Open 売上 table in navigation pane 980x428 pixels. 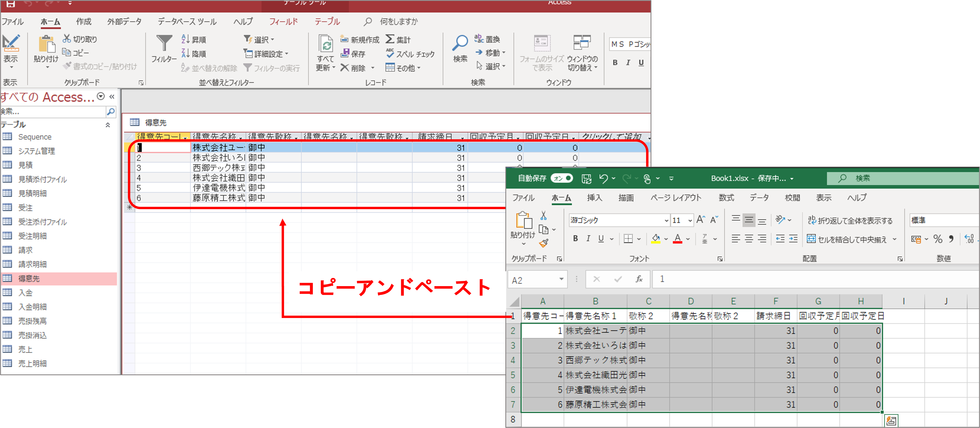pyautogui.click(x=25, y=349)
